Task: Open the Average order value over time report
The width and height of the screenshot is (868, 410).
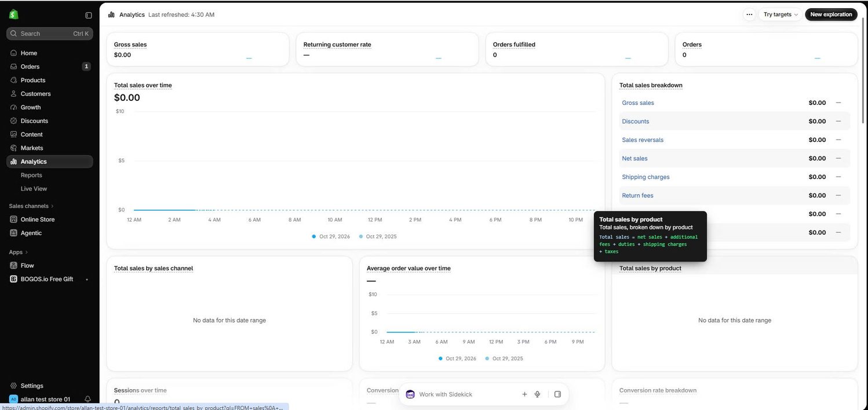Action: [x=409, y=268]
